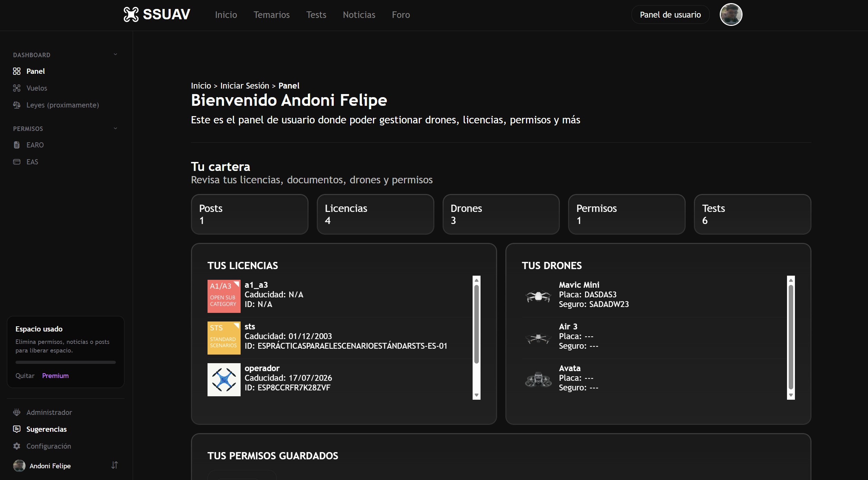
Task: Select the Mavic Mini drone thumbnail
Action: click(x=538, y=296)
